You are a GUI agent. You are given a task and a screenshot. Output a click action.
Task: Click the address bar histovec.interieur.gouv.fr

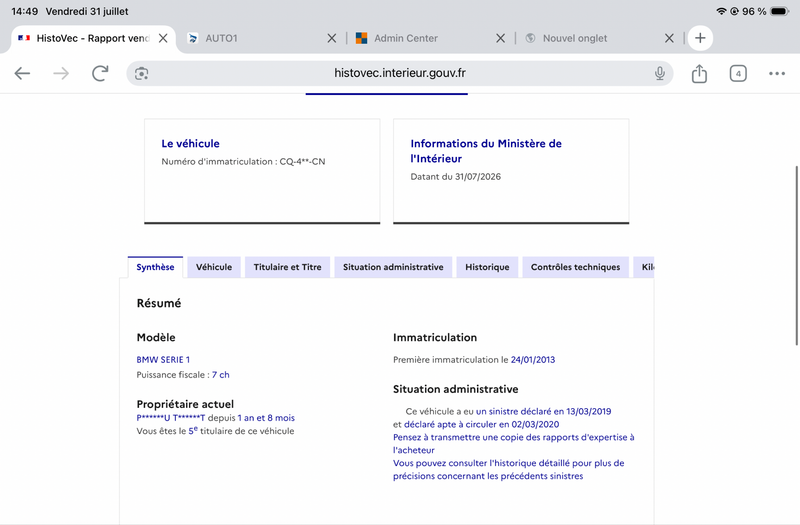coord(399,73)
